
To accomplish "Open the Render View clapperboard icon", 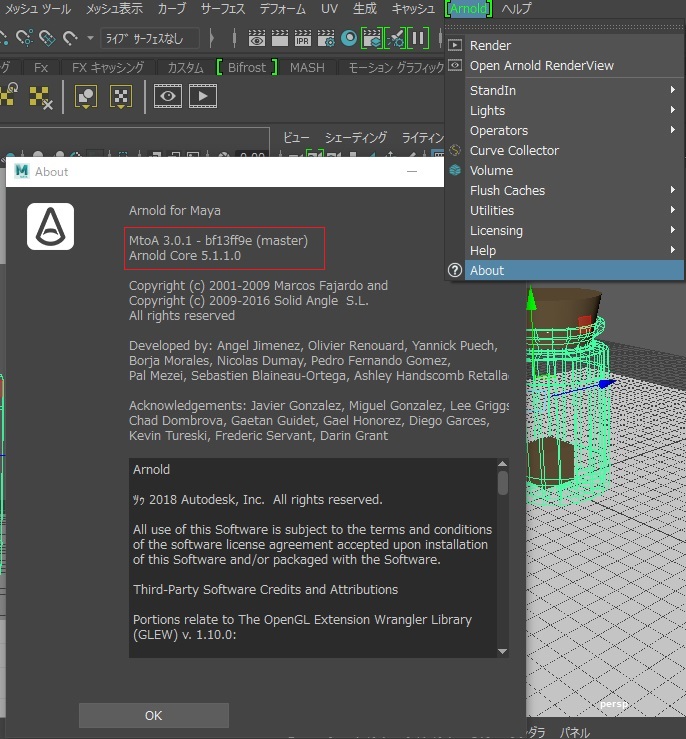I will pos(257,38).
